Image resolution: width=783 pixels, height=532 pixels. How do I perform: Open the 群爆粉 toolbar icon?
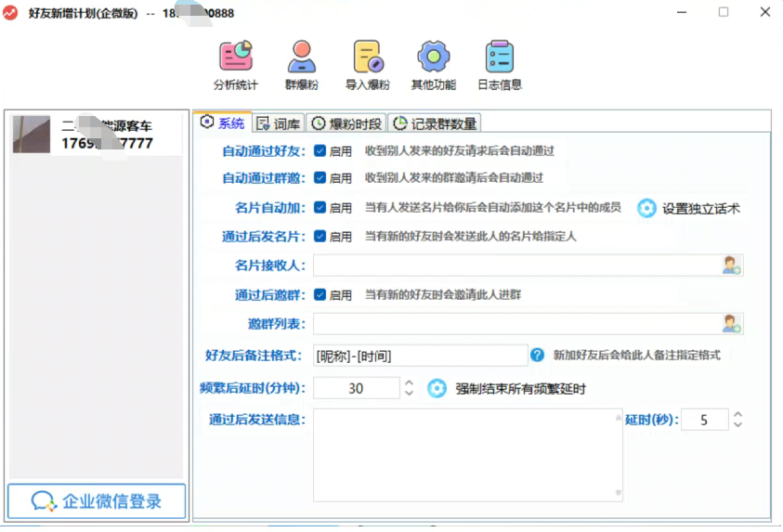pos(302,56)
